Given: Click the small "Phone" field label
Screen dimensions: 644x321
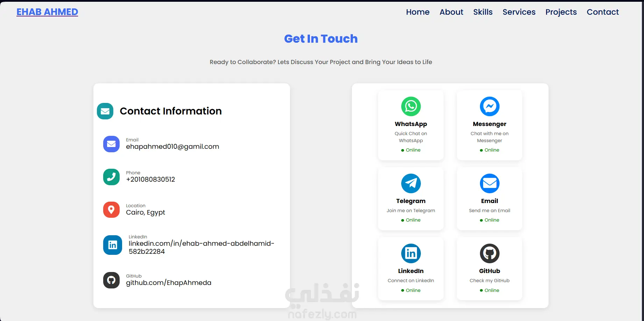Looking at the screenshot, I should coord(133,173).
